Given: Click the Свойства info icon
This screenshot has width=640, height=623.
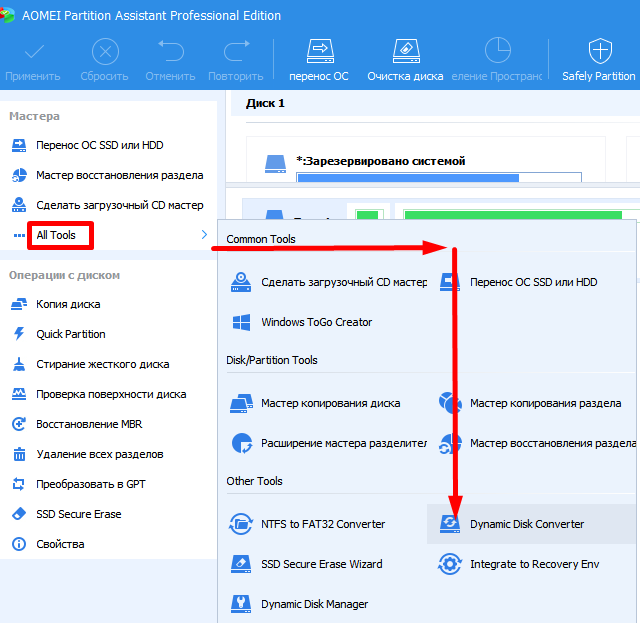Looking at the screenshot, I should [x=19, y=544].
